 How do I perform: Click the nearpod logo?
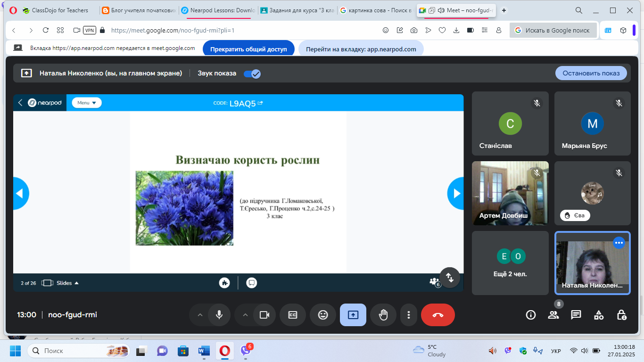(x=45, y=102)
